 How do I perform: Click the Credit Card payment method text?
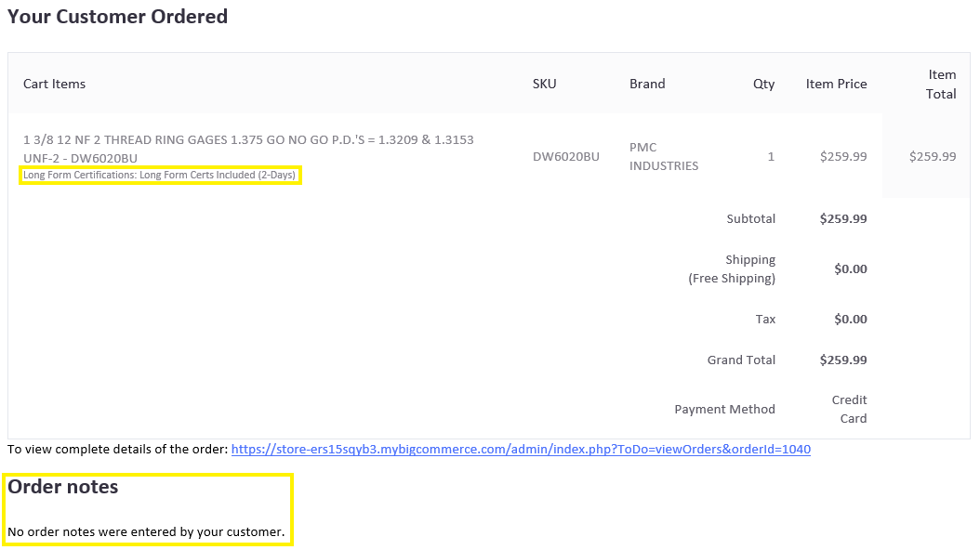(849, 409)
